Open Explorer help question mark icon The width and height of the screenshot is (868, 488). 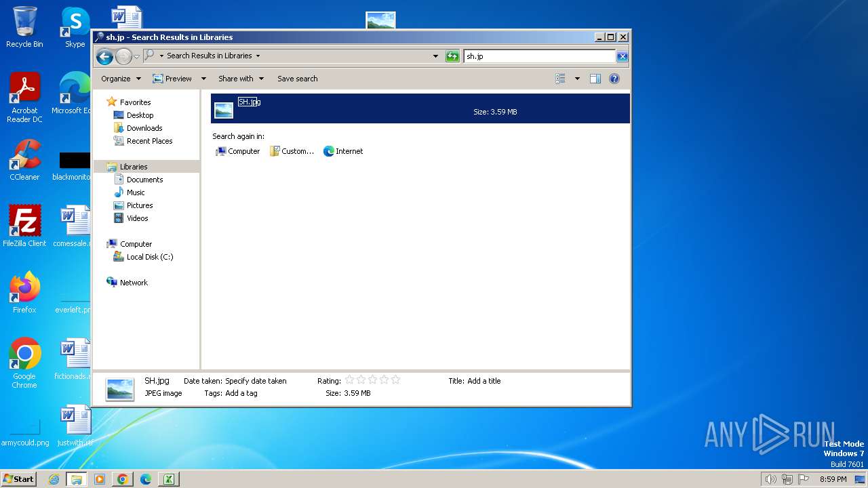click(x=614, y=79)
